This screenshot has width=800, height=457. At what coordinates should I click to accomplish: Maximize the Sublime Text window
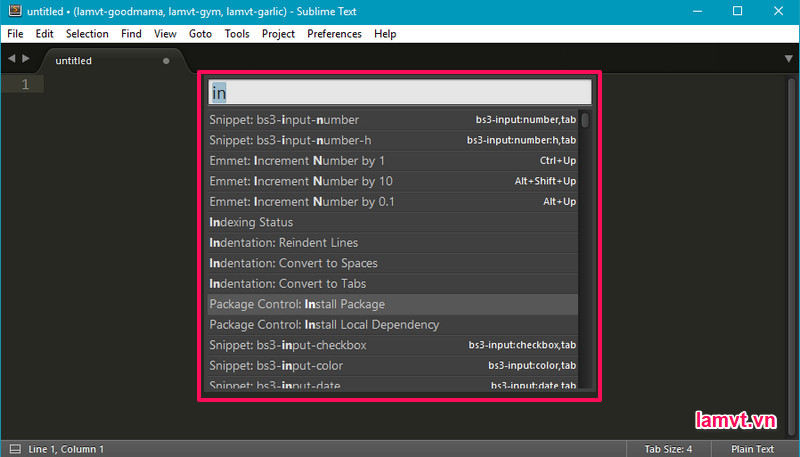(737, 11)
